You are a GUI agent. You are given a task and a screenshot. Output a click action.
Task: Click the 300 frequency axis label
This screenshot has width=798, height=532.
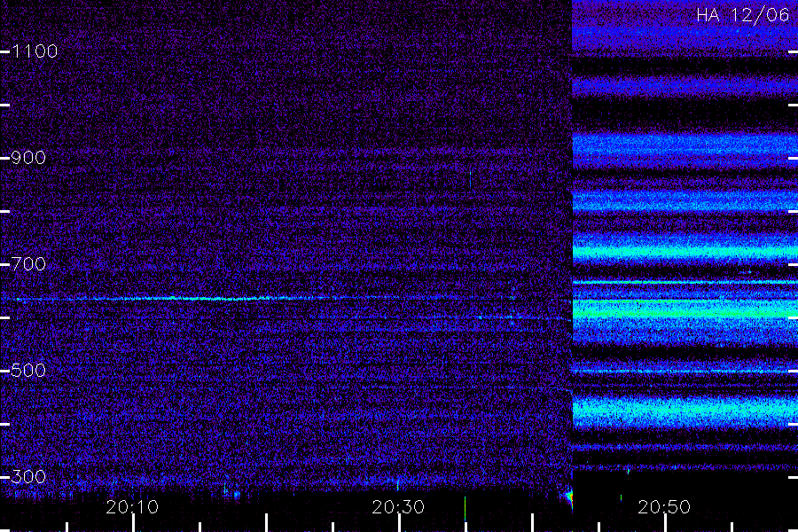(x=28, y=476)
